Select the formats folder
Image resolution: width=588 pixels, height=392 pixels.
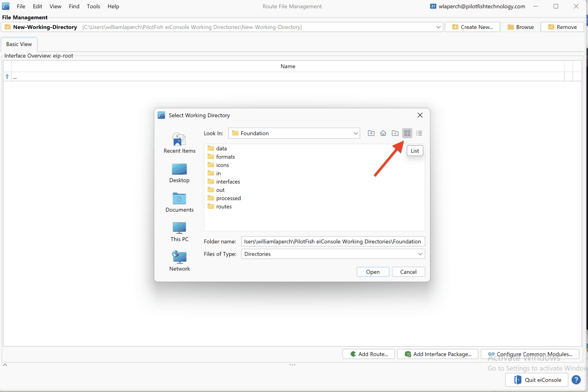(x=221, y=157)
